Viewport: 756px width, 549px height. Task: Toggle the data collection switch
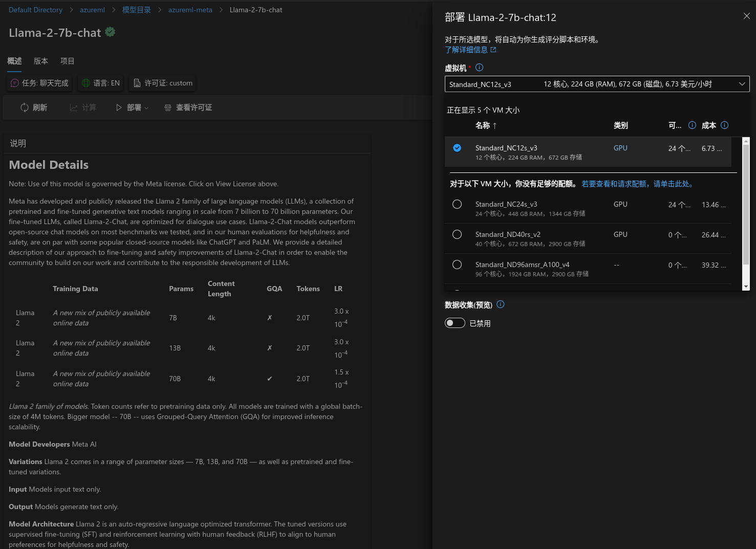pos(455,323)
